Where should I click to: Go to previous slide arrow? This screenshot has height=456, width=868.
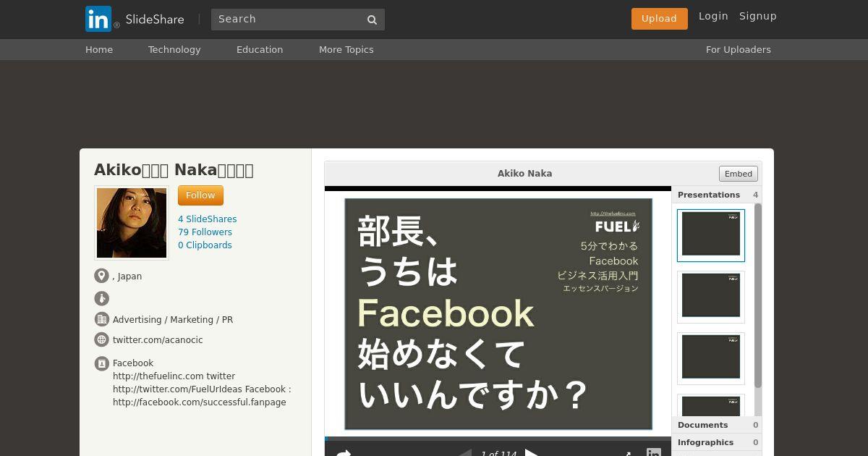click(x=465, y=452)
